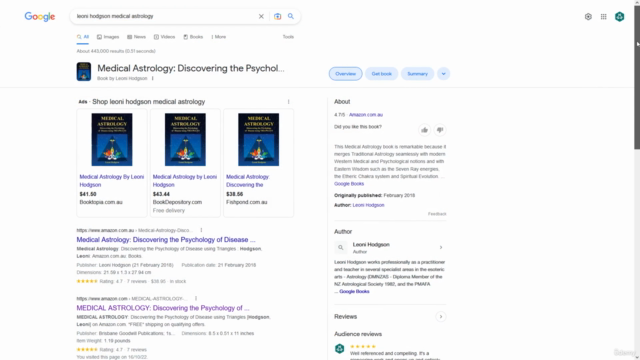Switch to the Books tab
This screenshot has width=640, height=360.
(193, 37)
